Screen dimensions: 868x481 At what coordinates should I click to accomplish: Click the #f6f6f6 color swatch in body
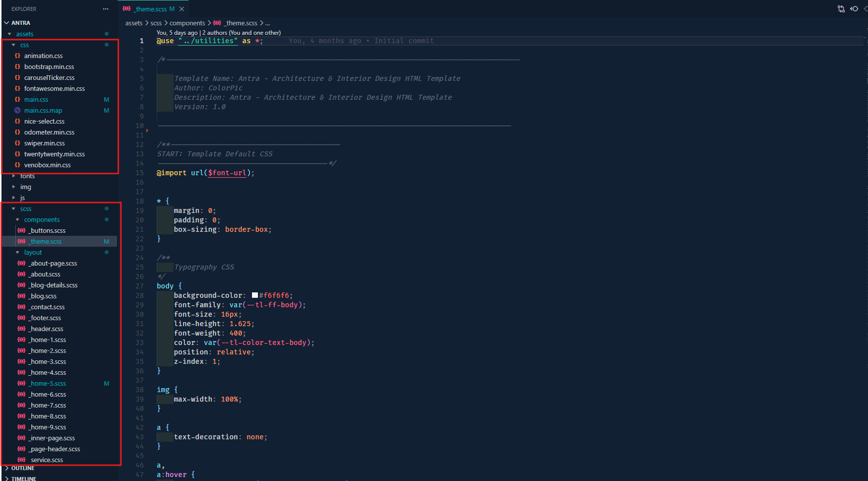[x=254, y=295]
